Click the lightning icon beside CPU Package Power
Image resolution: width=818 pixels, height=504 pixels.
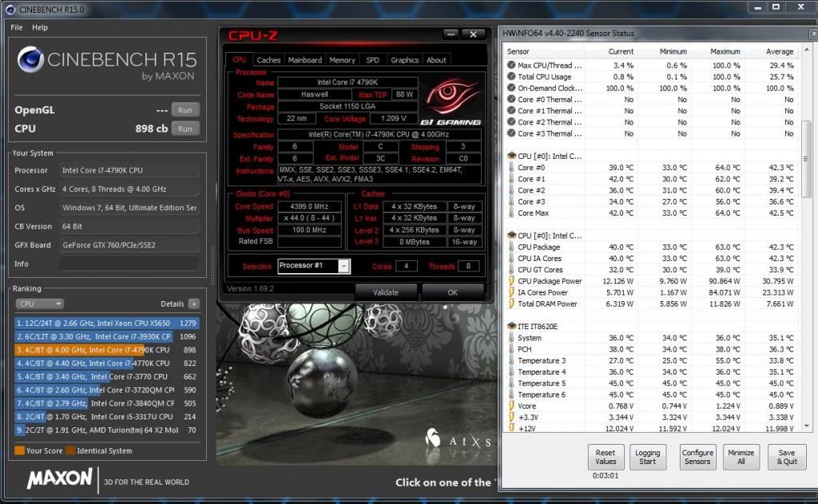pos(510,281)
